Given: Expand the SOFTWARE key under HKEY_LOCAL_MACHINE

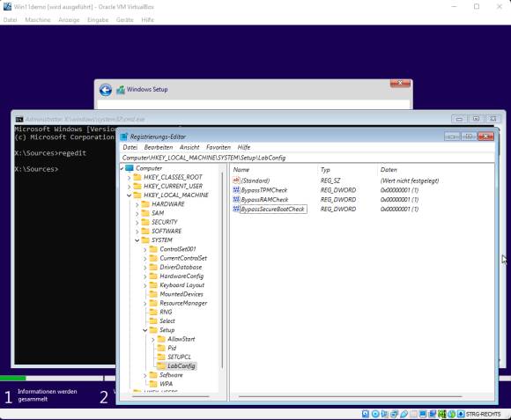Looking at the screenshot, I should (x=137, y=232).
